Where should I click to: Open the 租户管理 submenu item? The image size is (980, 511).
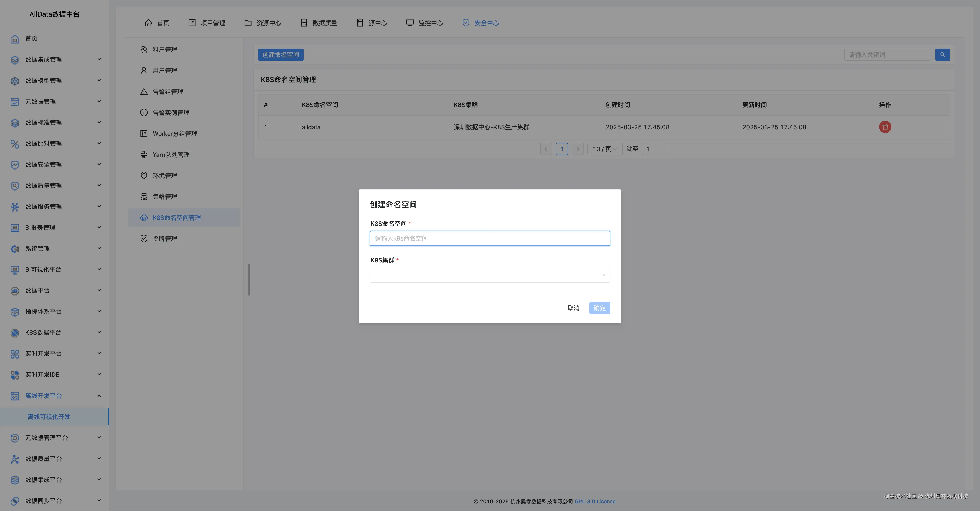pyautogui.click(x=165, y=50)
